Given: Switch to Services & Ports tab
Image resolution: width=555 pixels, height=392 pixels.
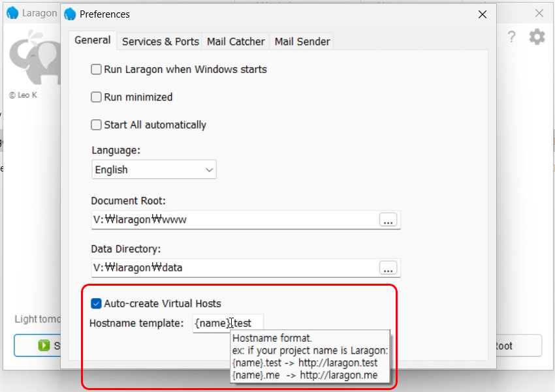Looking at the screenshot, I should pos(161,42).
